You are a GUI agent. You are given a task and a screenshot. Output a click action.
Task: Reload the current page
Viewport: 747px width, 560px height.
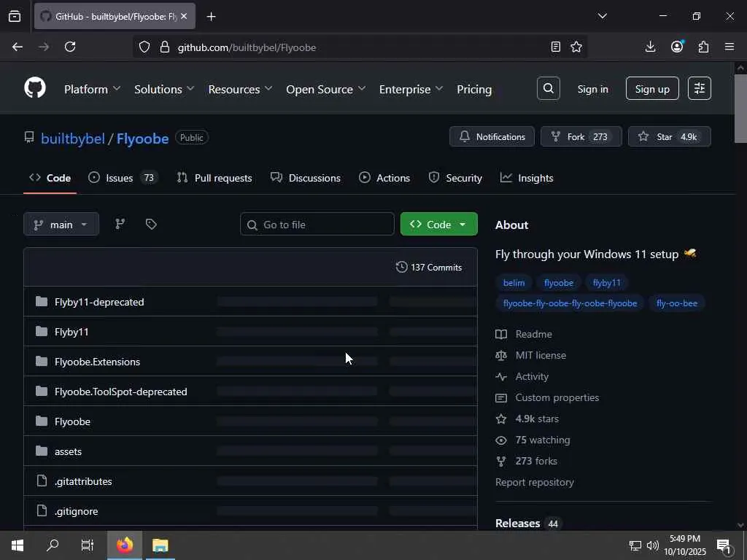[x=70, y=47]
